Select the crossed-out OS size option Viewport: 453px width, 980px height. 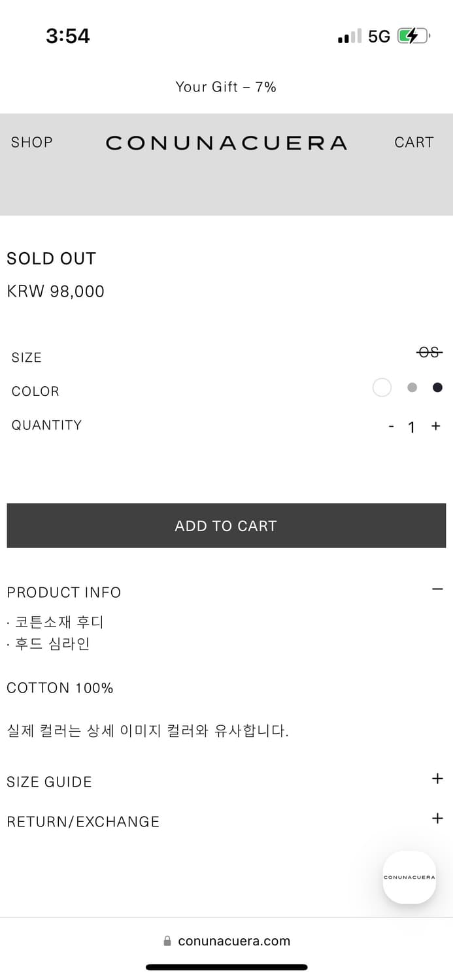click(429, 352)
